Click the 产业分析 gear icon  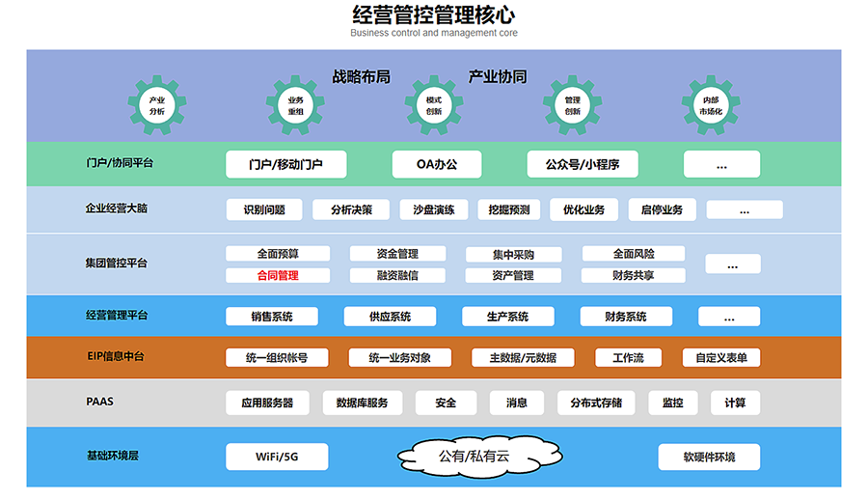coord(157,105)
